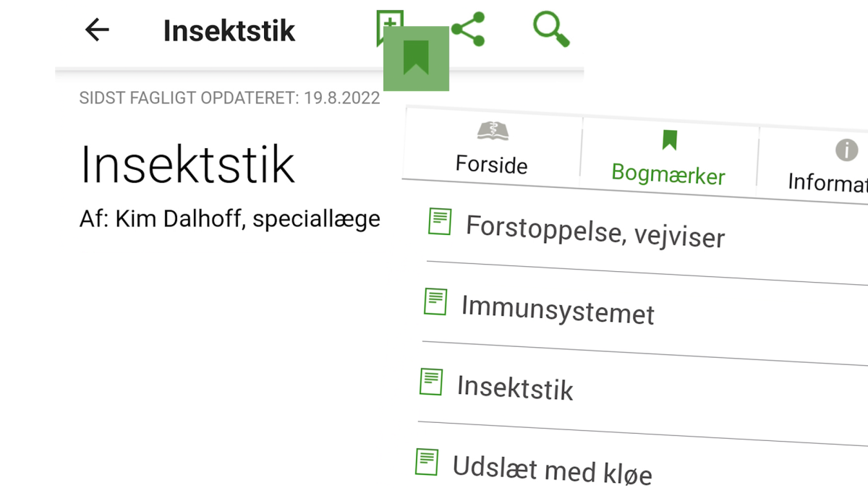Tap the share icon

tap(468, 29)
